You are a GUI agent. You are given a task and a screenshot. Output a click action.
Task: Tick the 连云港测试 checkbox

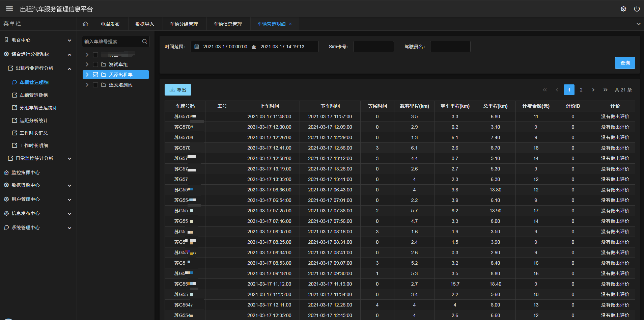[95, 85]
